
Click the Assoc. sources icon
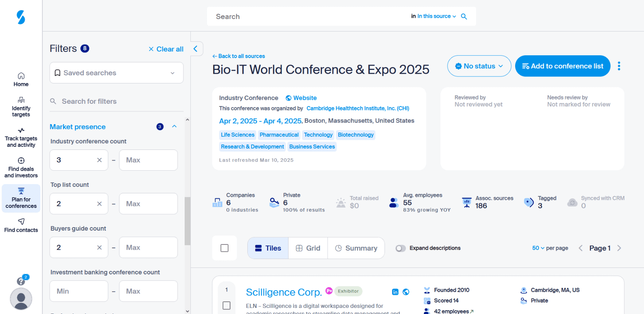[467, 202]
